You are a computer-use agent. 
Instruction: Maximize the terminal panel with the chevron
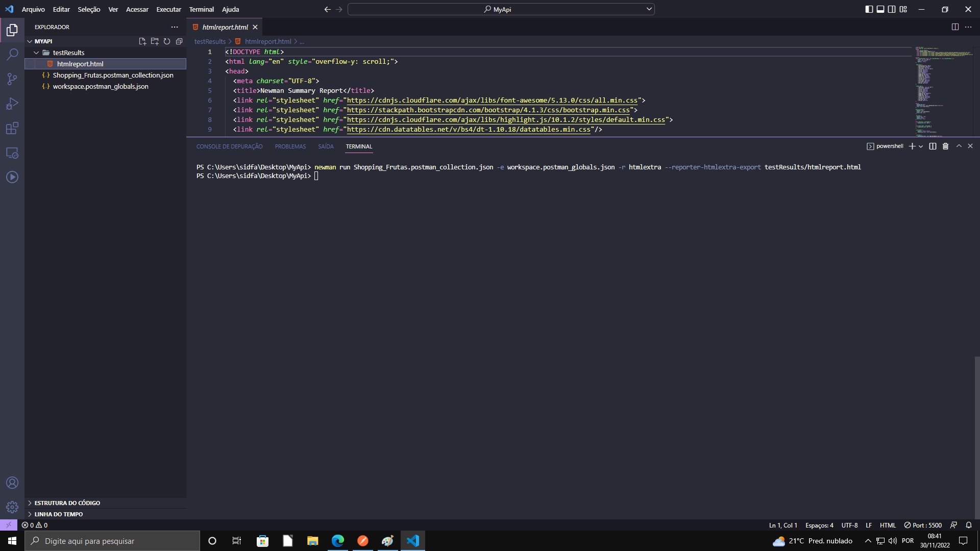959,146
